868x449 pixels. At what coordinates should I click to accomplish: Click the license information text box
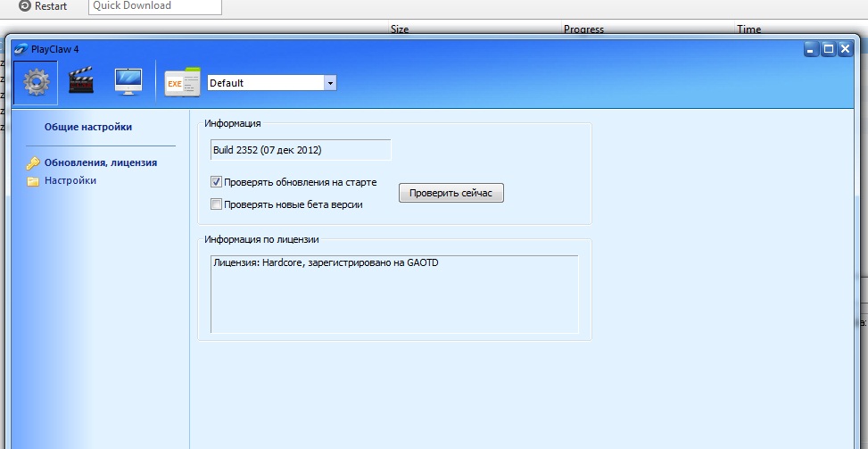[394, 294]
